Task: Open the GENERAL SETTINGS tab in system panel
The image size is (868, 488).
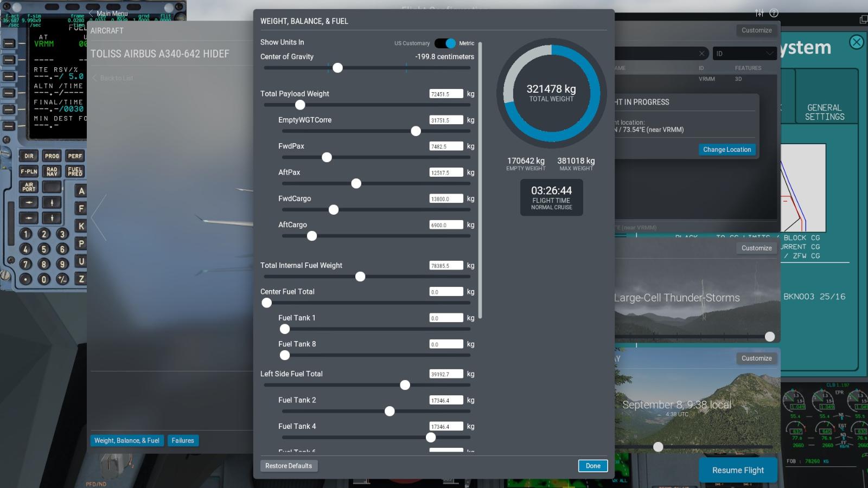Action: pyautogui.click(x=825, y=112)
